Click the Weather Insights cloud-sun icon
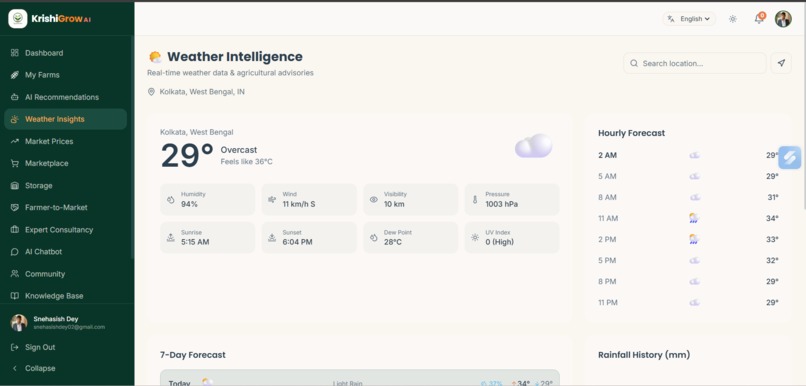The height and width of the screenshot is (386, 806). point(14,119)
